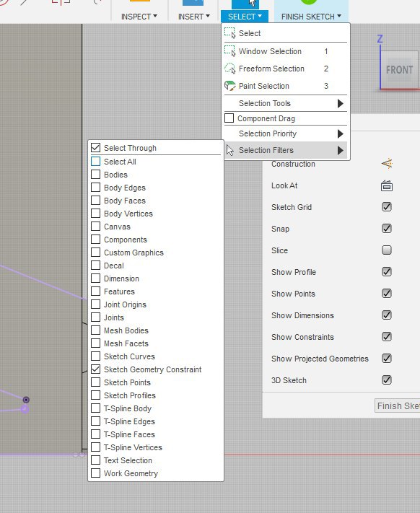Toggle the Component Drag checkbox
Viewport: 420px width, 513px height.
pyautogui.click(x=229, y=118)
